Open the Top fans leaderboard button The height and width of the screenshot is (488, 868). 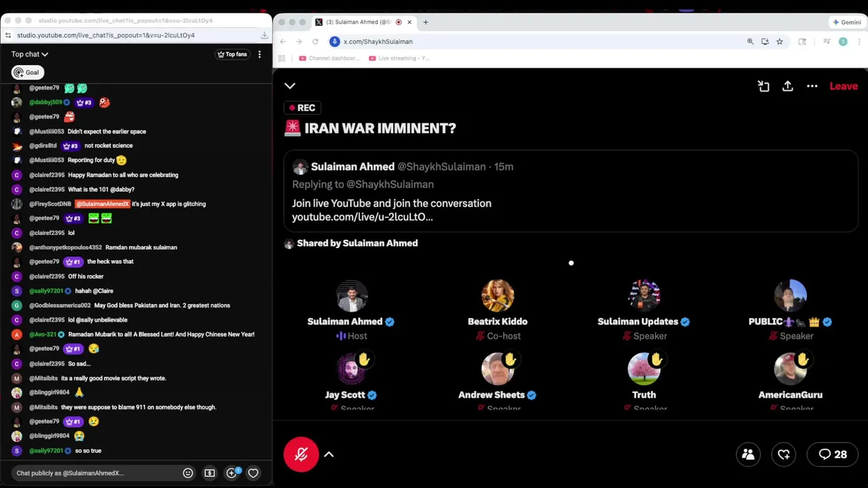[232, 54]
